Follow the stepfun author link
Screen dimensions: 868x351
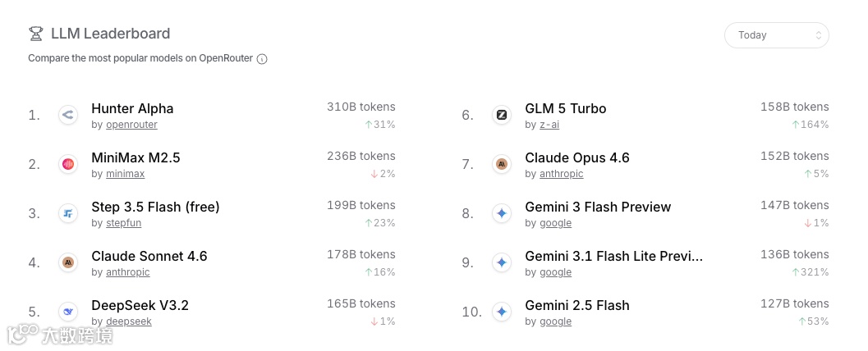point(123,223)
